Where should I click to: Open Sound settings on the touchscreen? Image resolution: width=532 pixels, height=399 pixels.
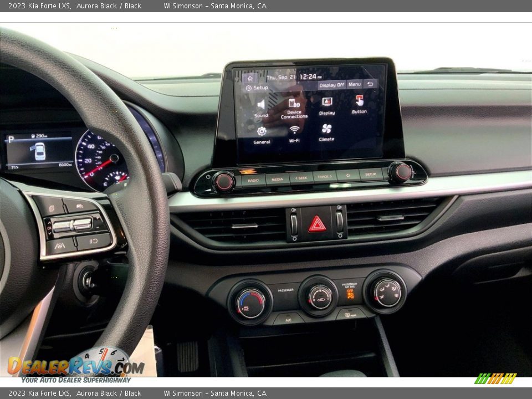point(261,109)
